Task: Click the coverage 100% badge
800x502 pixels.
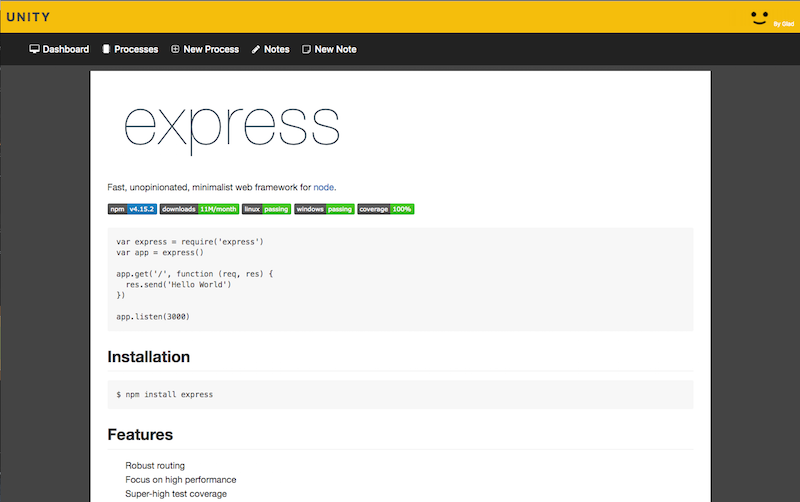Action: [386, 209]
